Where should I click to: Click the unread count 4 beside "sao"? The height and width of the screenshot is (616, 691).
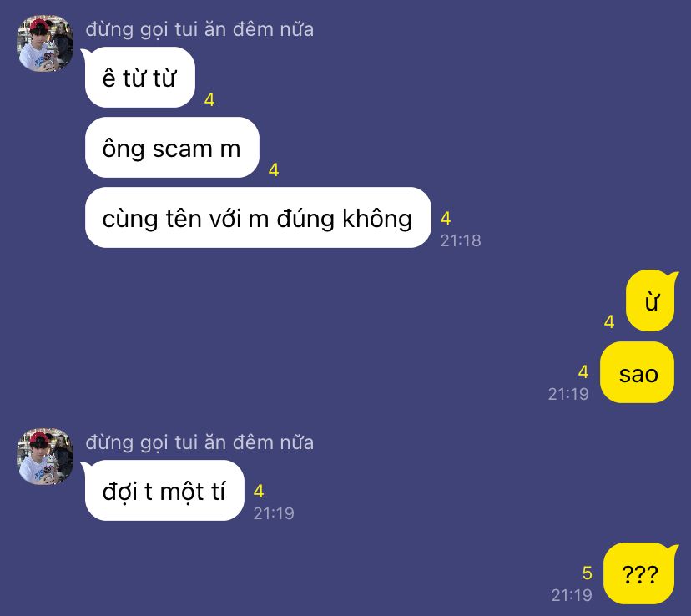point(583,372)
